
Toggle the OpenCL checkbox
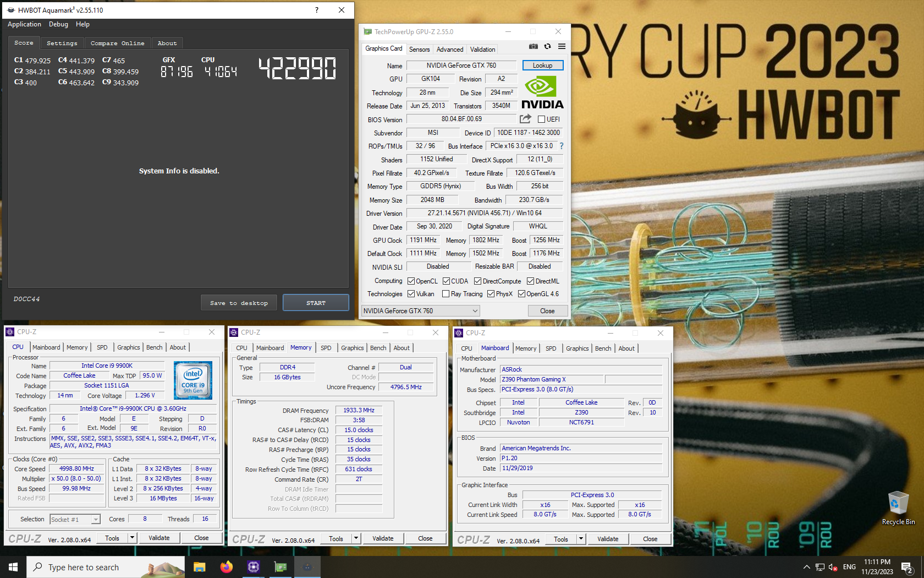pyautogui.click(x=411, y=281)
